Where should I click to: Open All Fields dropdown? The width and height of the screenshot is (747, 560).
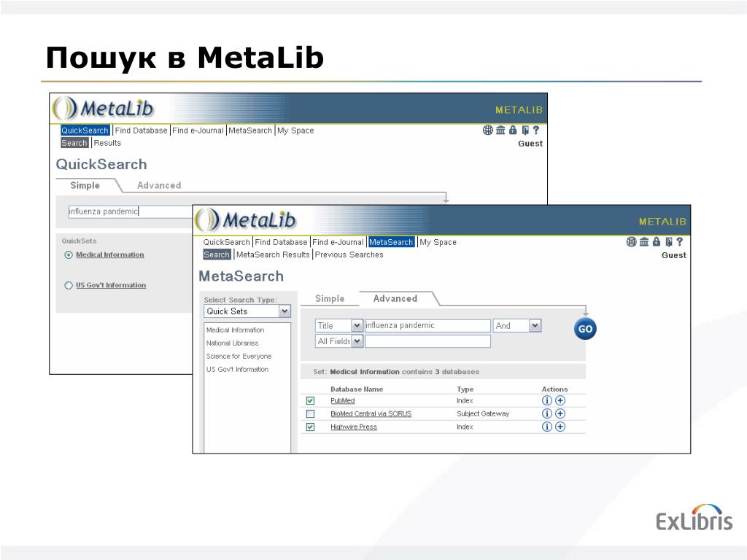(357, 341)
